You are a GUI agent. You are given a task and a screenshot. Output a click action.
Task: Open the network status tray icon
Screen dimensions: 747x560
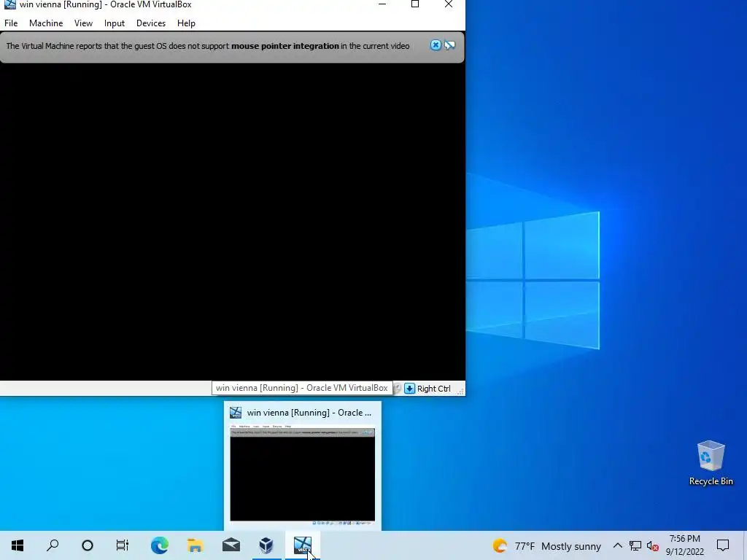pyautogui.click(x=635, y=545)
